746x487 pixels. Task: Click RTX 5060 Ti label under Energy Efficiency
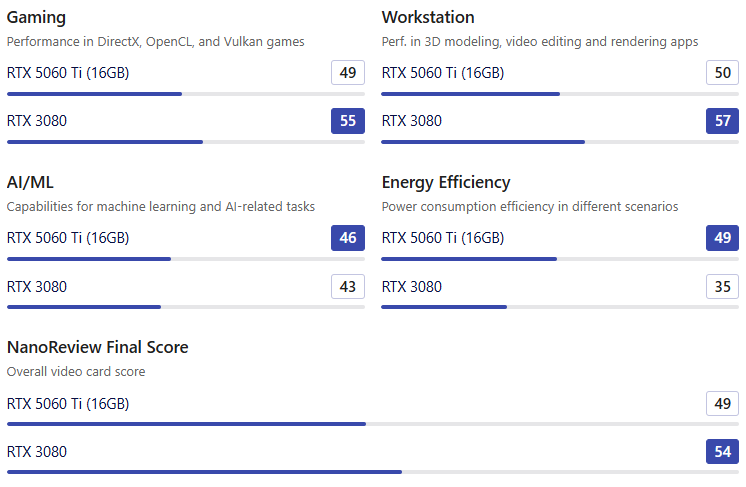[443, 238]
